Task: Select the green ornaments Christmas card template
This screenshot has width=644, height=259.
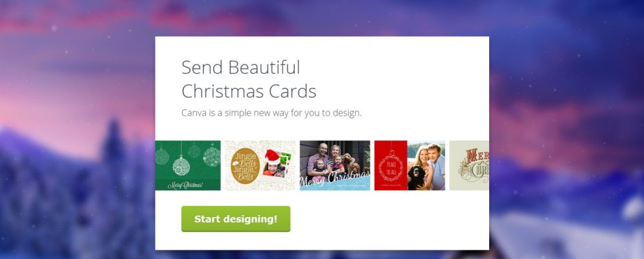Action: [x=188, y=165]
